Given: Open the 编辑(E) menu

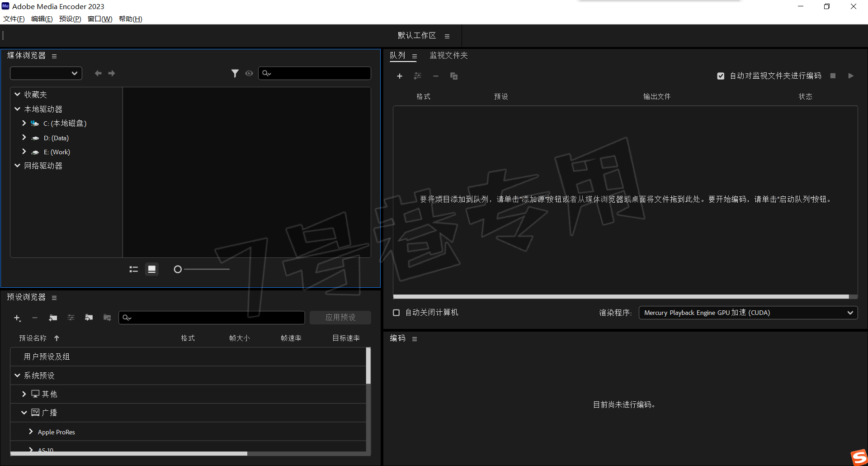Looking at the screenshot, I should tap(42, 19).
